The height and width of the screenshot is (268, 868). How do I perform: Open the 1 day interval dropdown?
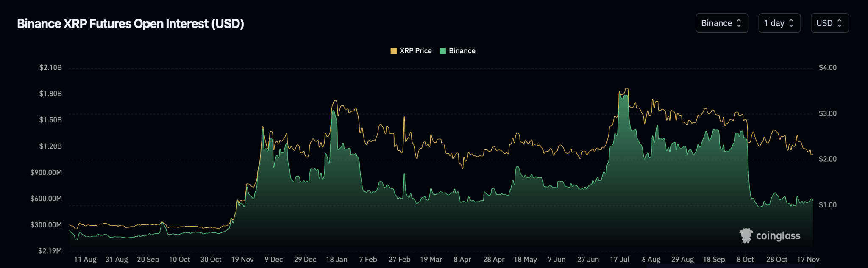pyautogui.click(x=779, y=23)
